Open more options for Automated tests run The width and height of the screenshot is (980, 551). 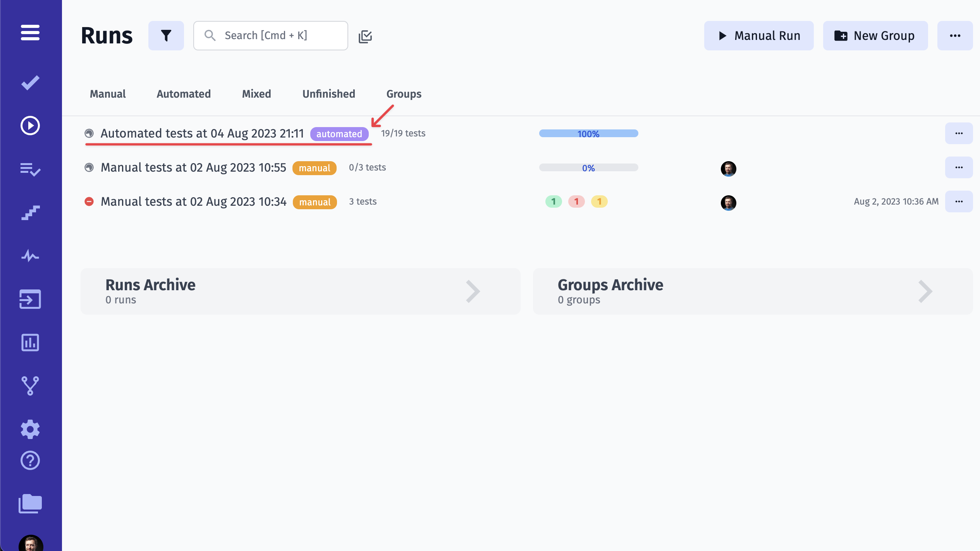coord(959,133)
